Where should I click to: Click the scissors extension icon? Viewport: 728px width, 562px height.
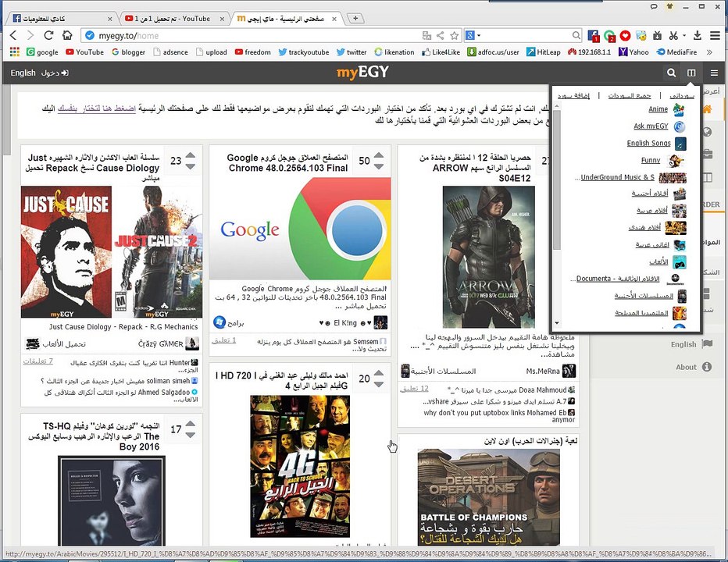pos(673,35)
